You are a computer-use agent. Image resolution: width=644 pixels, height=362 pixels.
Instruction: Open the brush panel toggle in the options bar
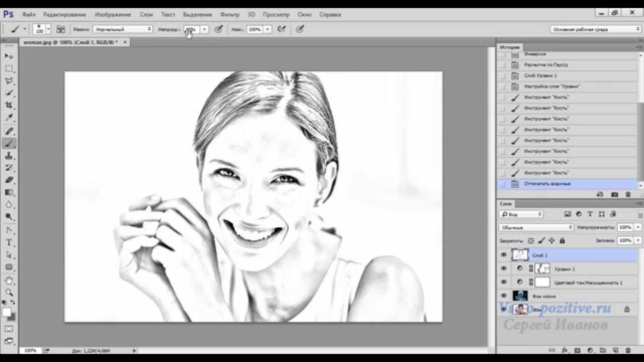pos(61,29)
